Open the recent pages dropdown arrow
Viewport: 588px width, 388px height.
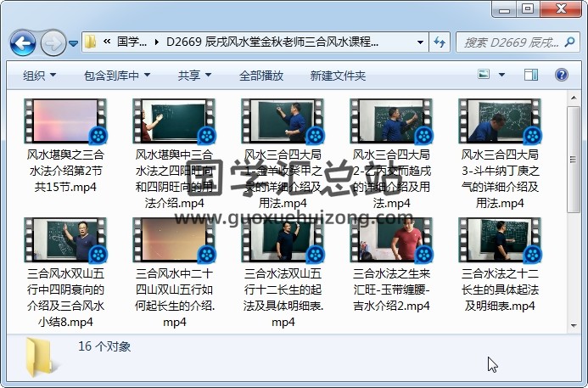74,43
